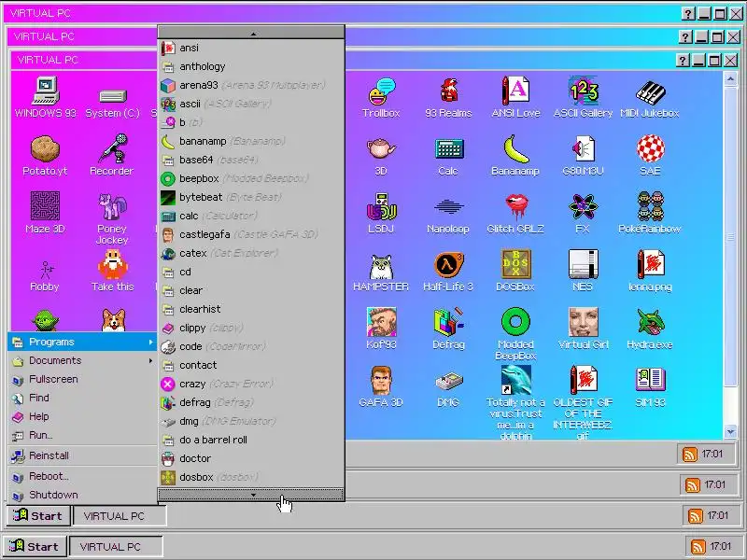
Task: Click RSS feed icon in the bottom tray
Action: 698,547
